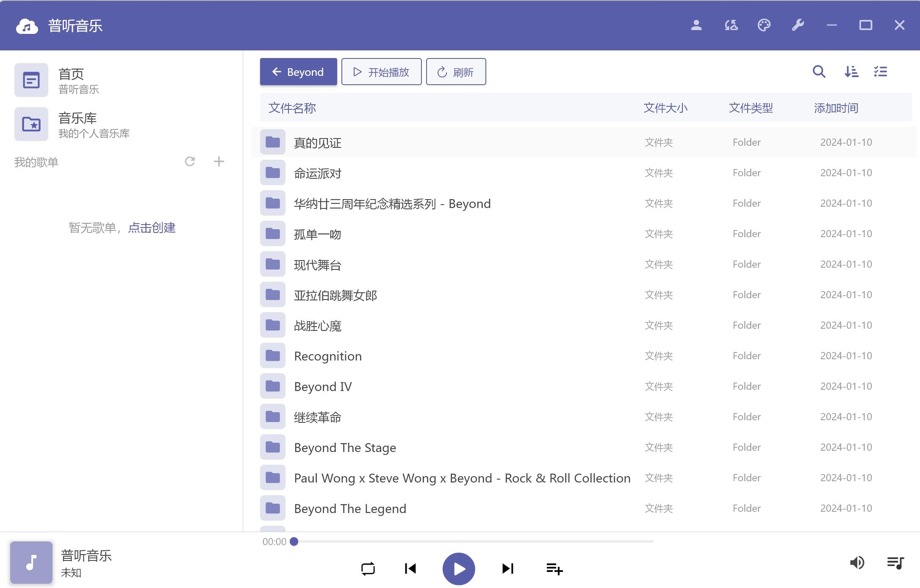Sort by 文件类型 column header
The image size is (920, 588).
point(751,108)
